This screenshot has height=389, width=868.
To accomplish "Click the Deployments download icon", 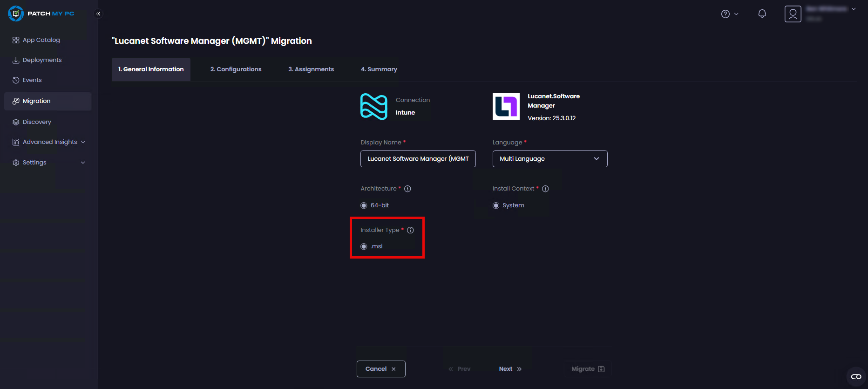I will 16,60.
